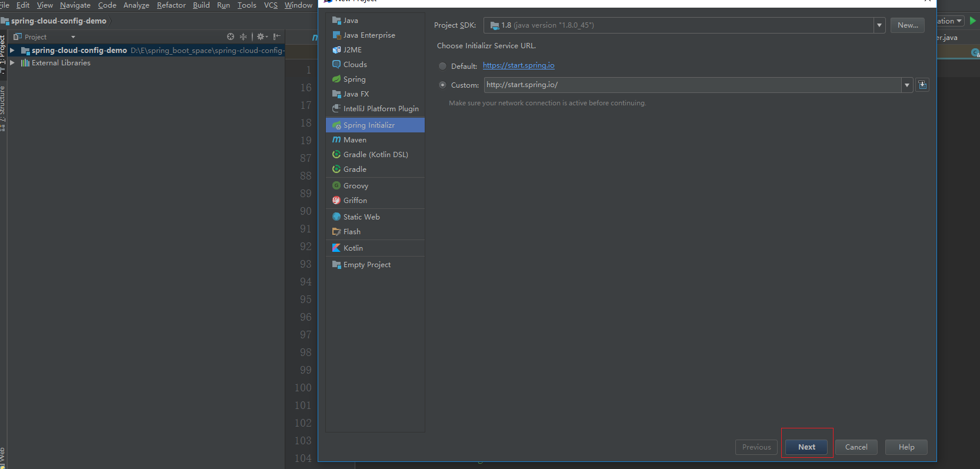Open the Refactor menu
The width and height of the screenshot is (980, 469).
[171, 5]
